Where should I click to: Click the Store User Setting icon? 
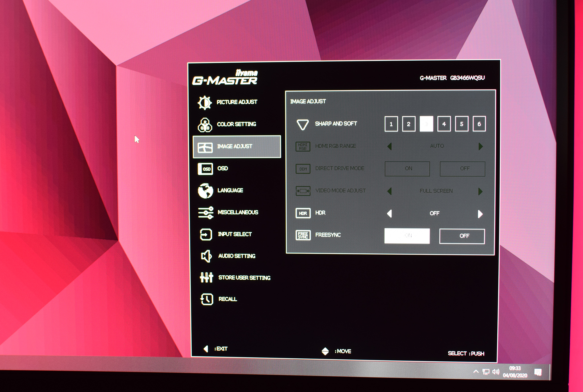tap(206, 278)
